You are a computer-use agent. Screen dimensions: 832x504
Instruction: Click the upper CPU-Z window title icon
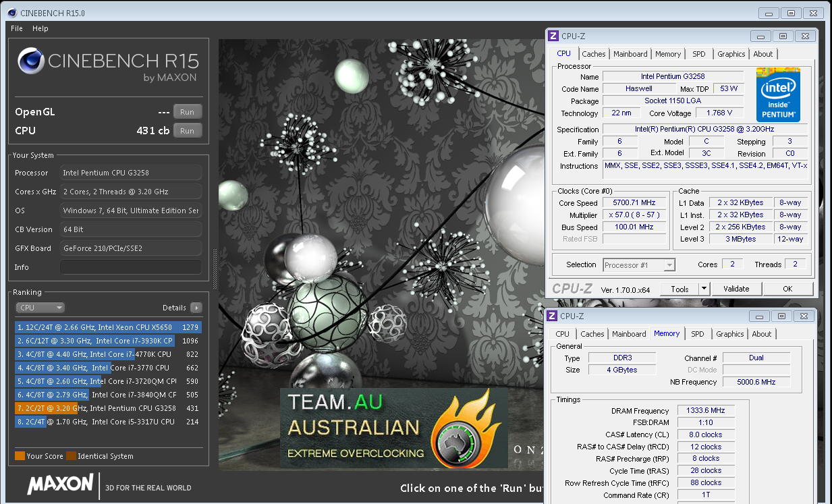point(553,36)
